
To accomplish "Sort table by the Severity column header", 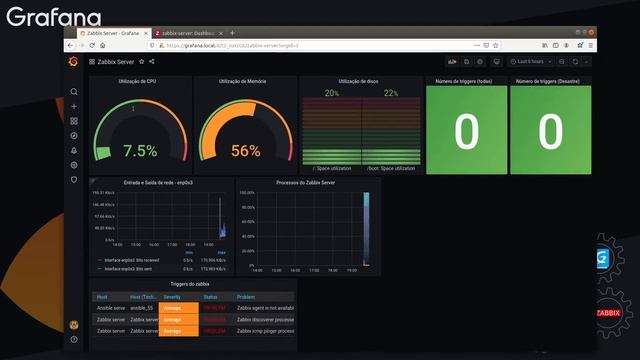I will (x=172, y=297).
